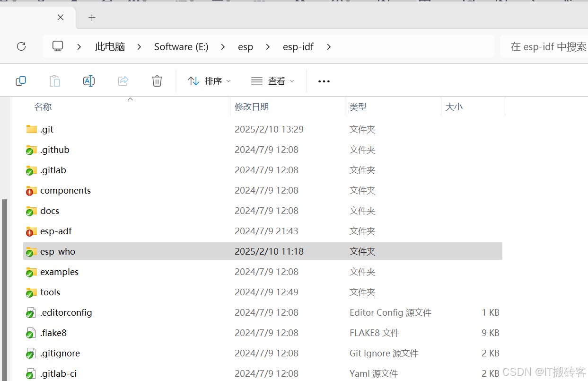Select the Rename icon
Image resolution: width=588 pixels, height=381 pixels.
[89, 80]
